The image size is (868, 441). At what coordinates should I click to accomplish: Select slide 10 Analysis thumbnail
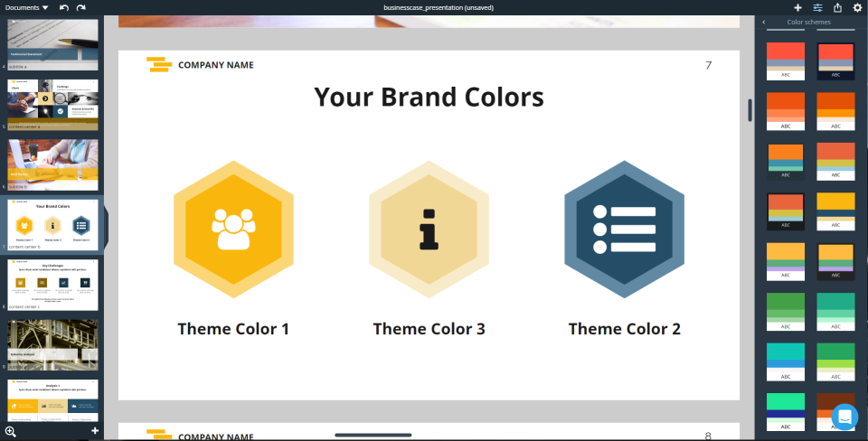pyautogui.click(x=53, y=400)
